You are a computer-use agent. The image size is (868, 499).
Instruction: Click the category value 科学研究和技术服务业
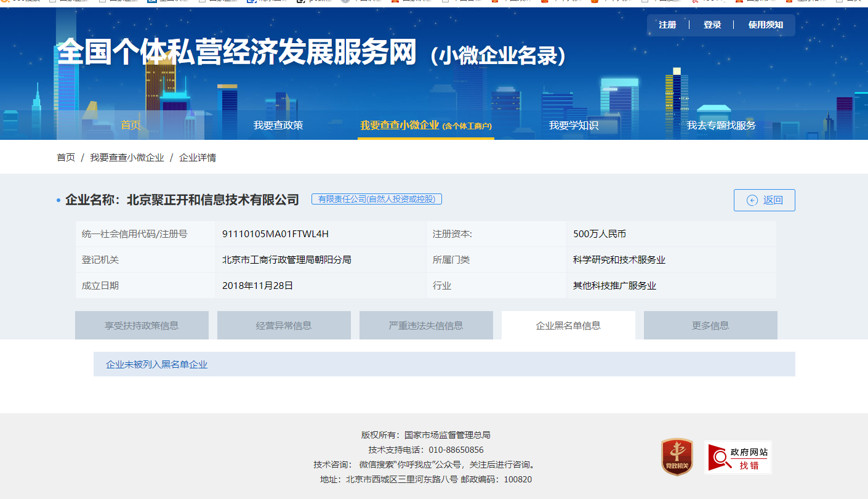click(619, 260)
